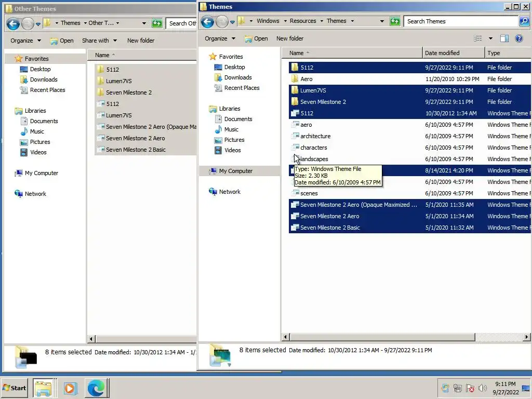Select Downloads in Themes window sidebar
This screenshot has height=399, width=532.
[233, 77]
